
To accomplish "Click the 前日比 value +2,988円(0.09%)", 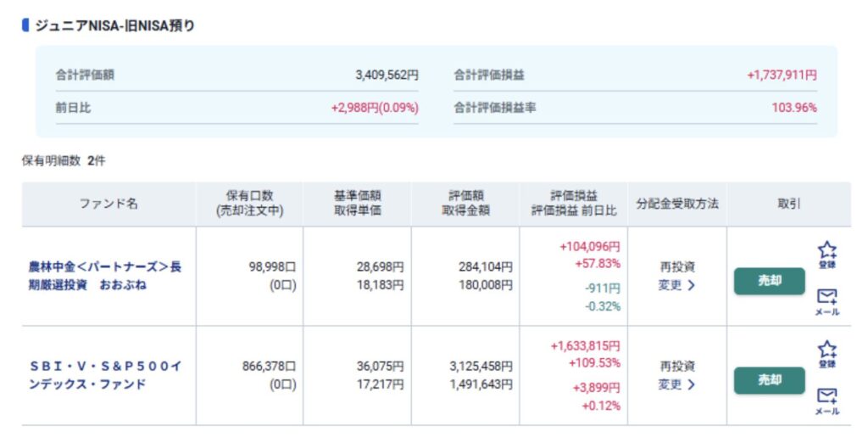I will pyautogui.click(x=375, y=109).
